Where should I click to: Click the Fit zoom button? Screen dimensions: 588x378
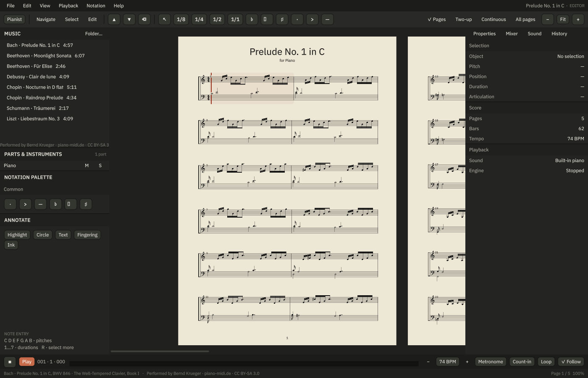563,19
